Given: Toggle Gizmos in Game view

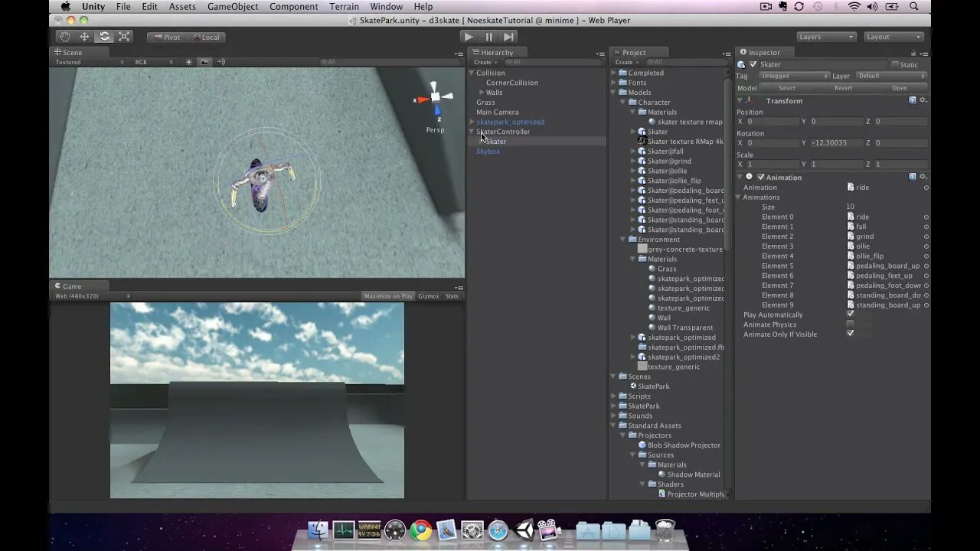Looking at the screenshot, I should (x=429, y=296).
